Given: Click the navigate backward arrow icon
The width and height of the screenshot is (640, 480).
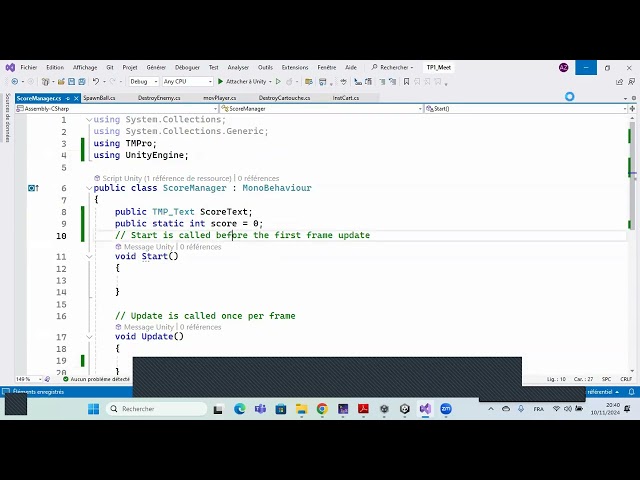Looking at the screenshot, I should coord(15,82).
